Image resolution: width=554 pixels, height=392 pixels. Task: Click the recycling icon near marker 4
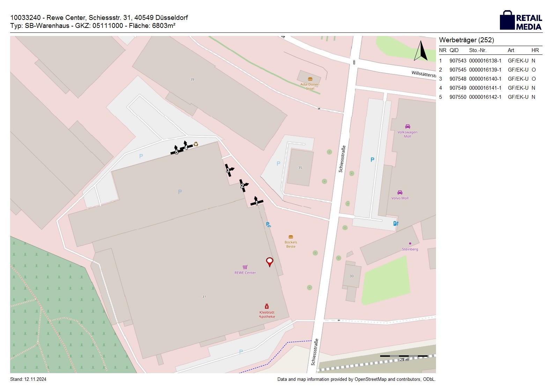(196, 144)
